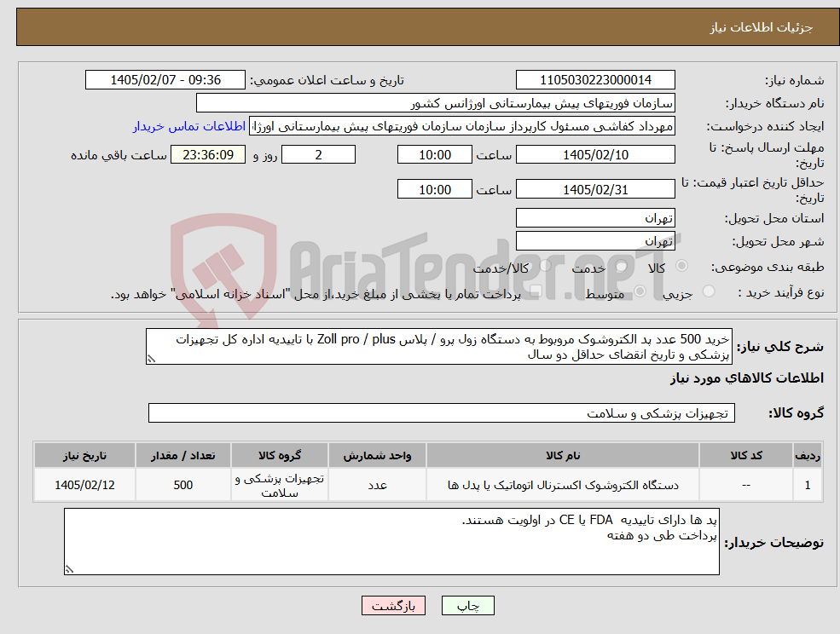Click the buyer notes resize handle

click(69, 569)
